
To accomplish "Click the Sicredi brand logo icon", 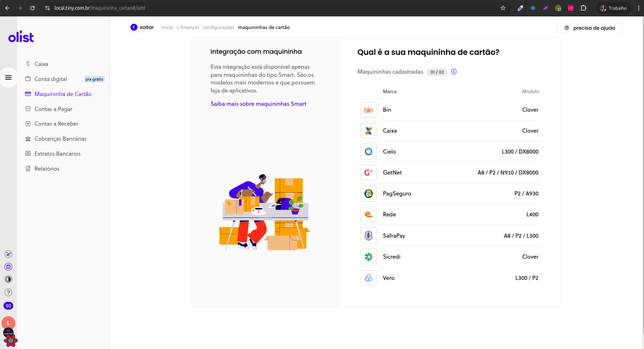I will [x=368, y=257].
